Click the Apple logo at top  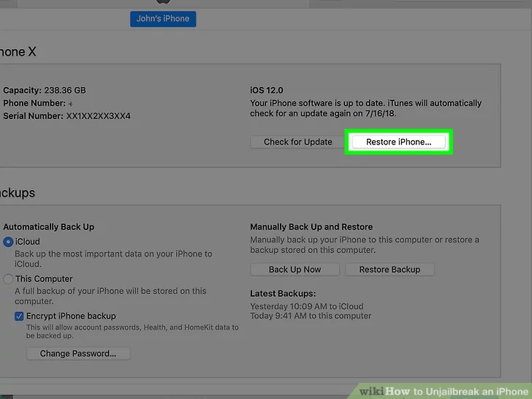click(x=163, y=2)
